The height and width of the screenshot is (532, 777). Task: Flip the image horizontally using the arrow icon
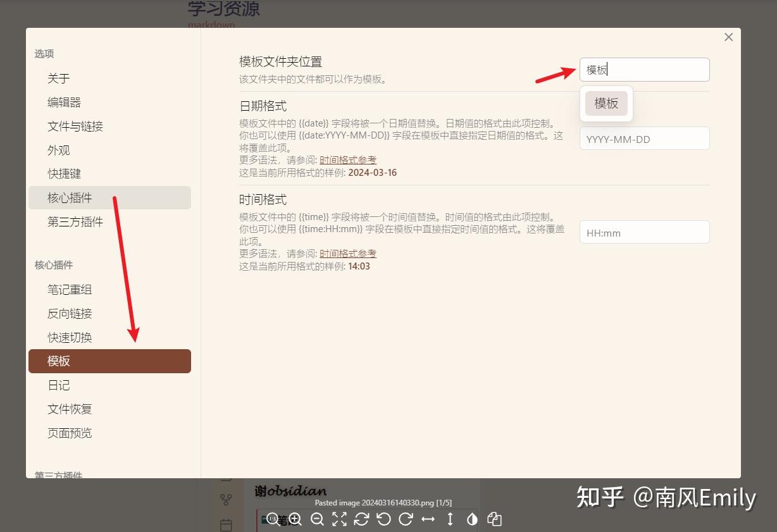[x=428, y=520]
